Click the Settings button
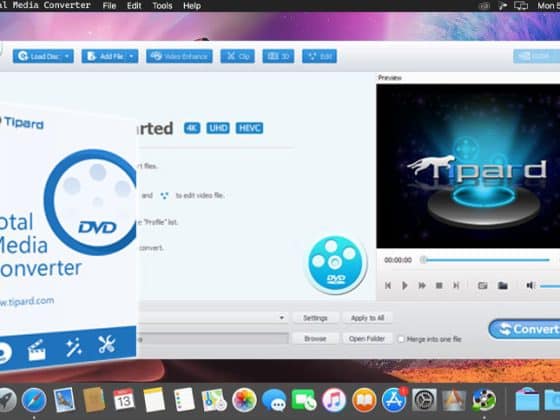Image resolution: width=560 pixels, height=420 pixels. [315, 318]
